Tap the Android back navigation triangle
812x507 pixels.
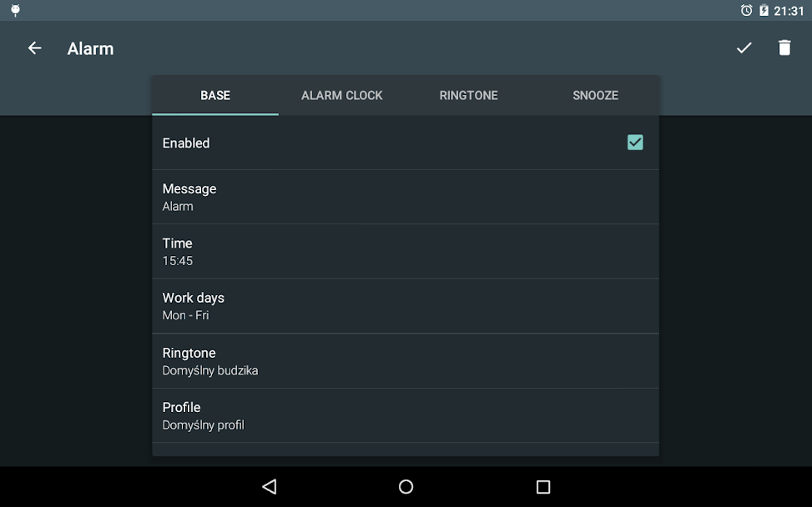pos(269,486)
